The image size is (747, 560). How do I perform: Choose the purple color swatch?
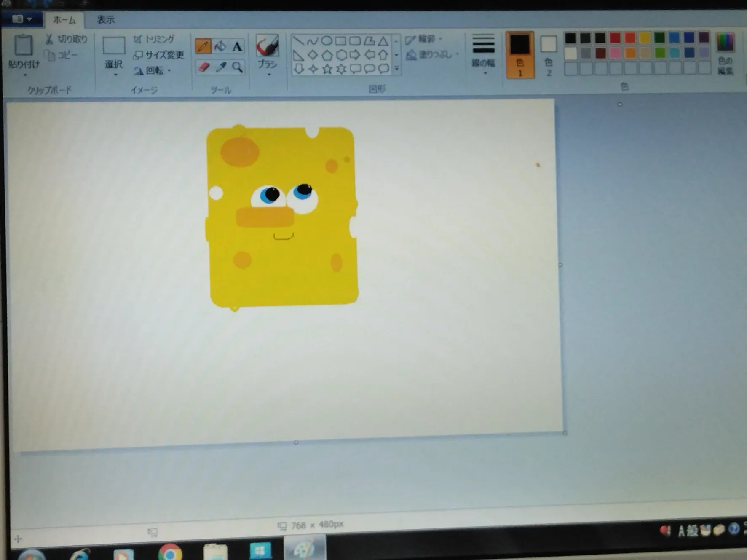click(704, 38)
